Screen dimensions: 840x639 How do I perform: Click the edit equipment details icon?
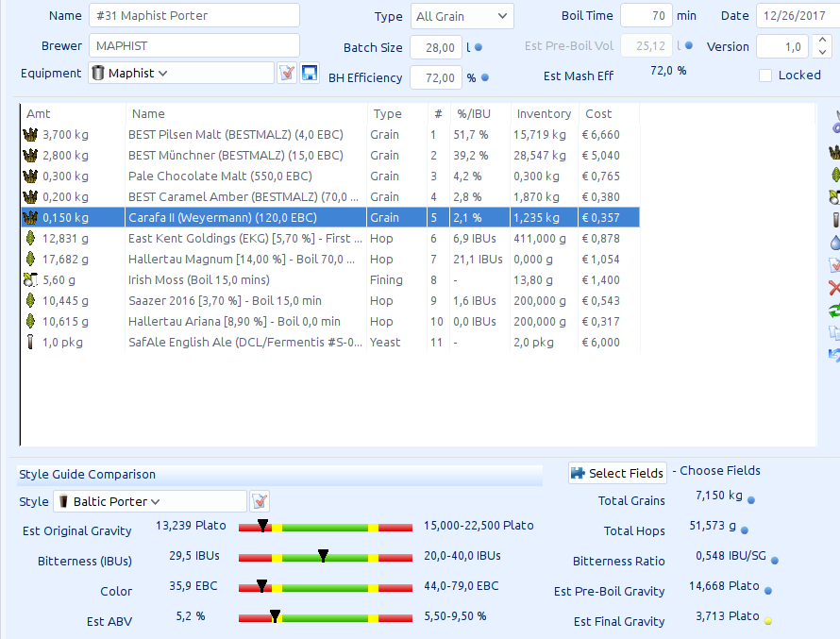click(x=287, y=74)
